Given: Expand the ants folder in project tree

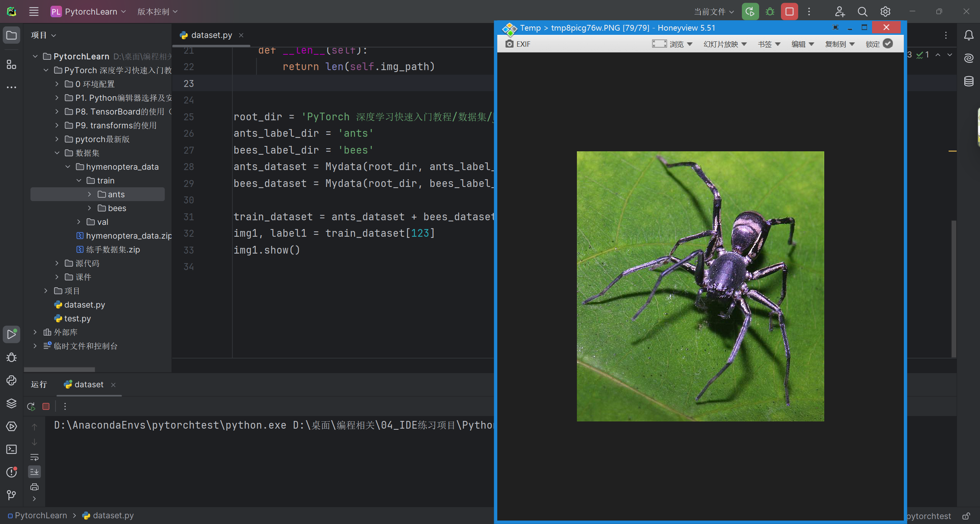Looking at the screenshot, I should (x=90, y=194).
